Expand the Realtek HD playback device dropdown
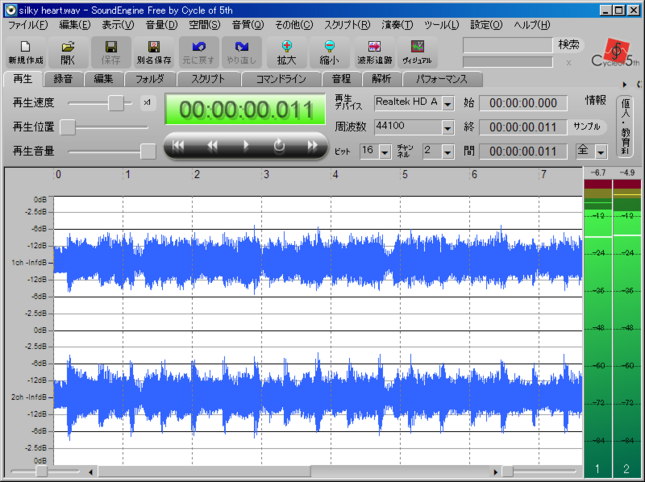 click(448, 103)
